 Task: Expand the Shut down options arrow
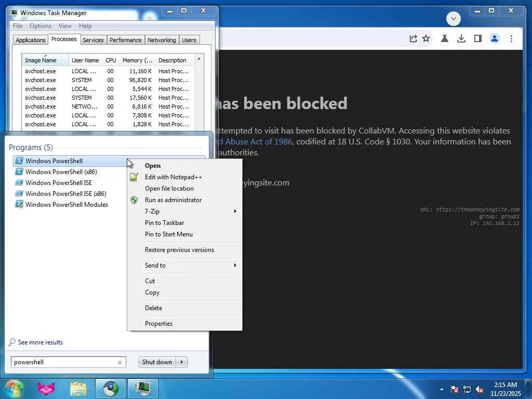pos(182,362)
